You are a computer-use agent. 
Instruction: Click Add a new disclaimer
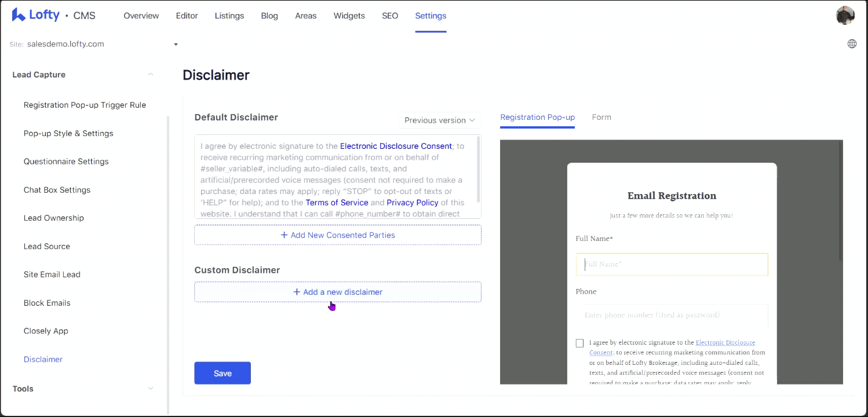[337, 292]
